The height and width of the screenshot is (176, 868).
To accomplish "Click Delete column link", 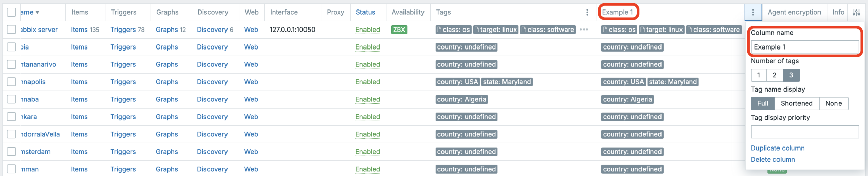I will 773,159.
